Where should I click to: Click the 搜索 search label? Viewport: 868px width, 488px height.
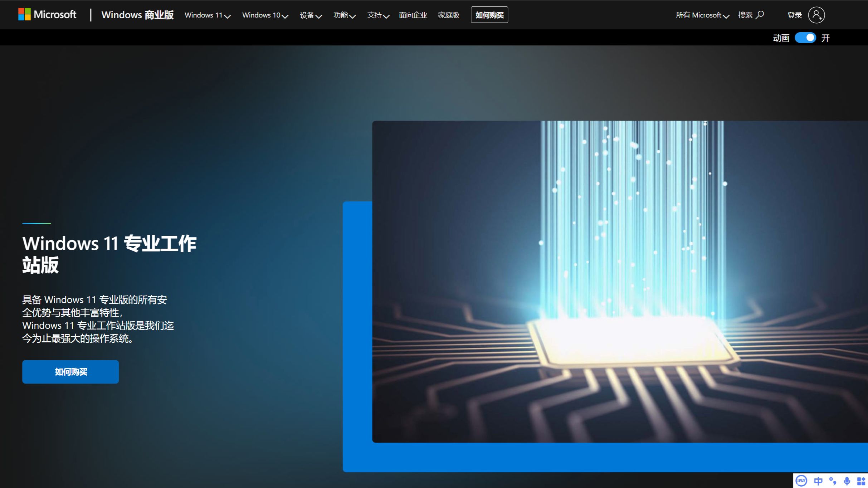click(745, 15)
